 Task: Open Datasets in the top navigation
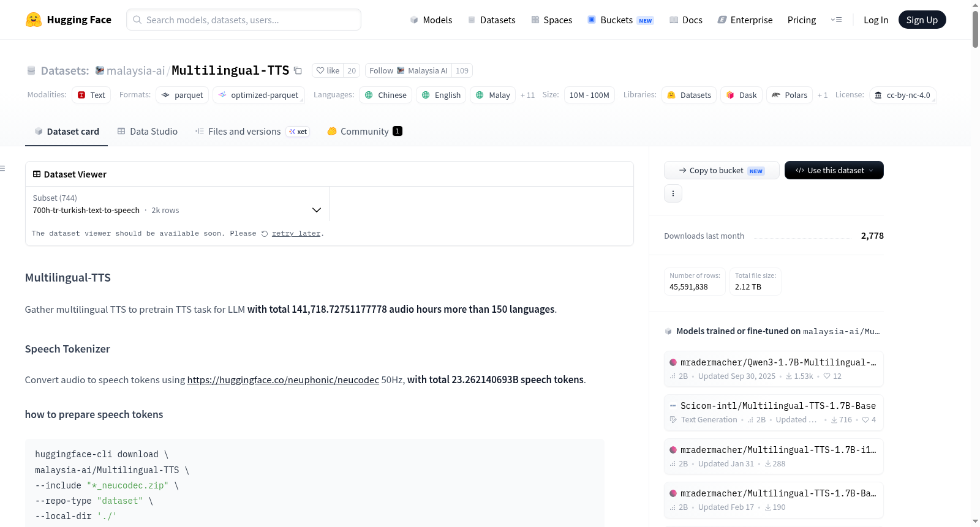[491, 20]
